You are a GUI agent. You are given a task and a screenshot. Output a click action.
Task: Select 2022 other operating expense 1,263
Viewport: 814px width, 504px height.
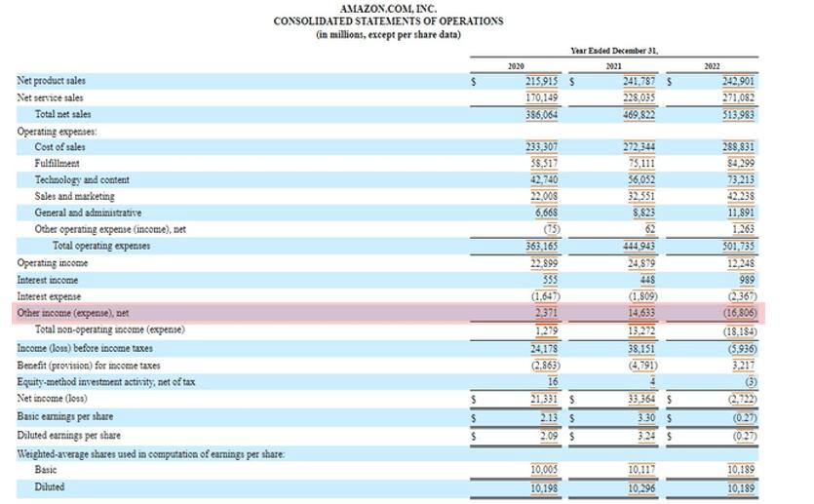pyautogui.click(x=744, y=229)
